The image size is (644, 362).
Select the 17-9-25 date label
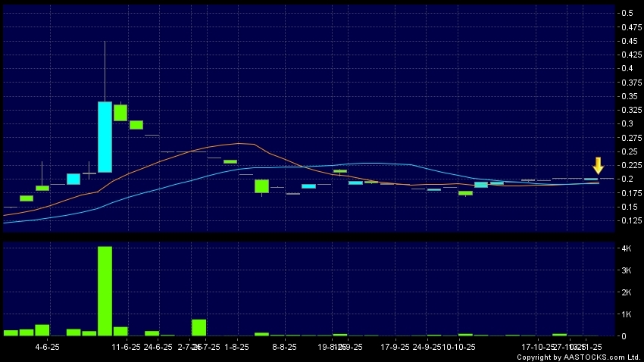[395, 347]
